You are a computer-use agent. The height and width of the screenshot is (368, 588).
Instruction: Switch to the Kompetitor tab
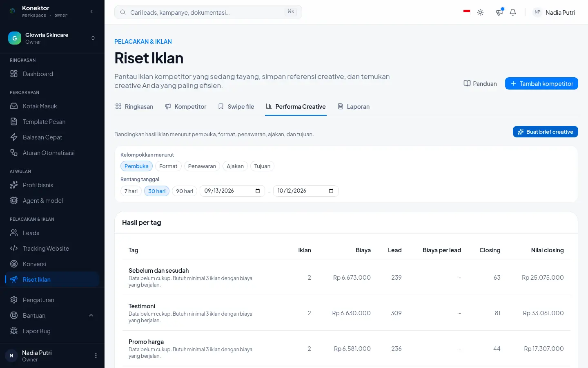click(x=185, y=107)
